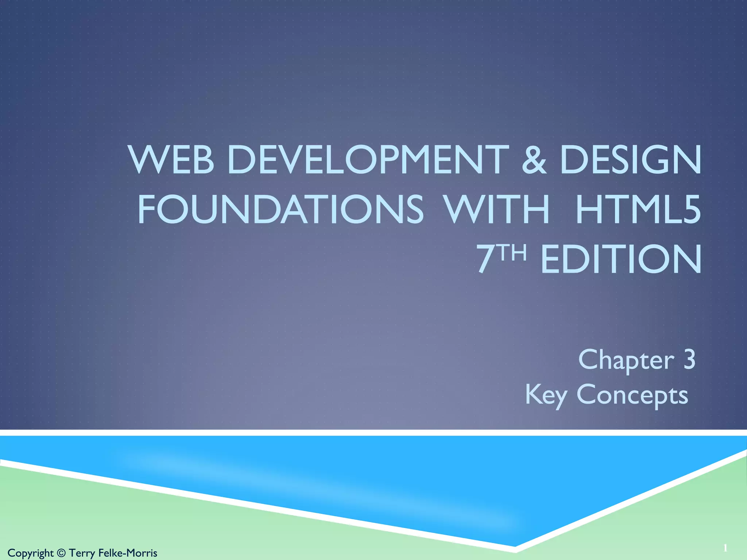
Task: Click the © copyright symbol in the footer
Action: point(61,553)
